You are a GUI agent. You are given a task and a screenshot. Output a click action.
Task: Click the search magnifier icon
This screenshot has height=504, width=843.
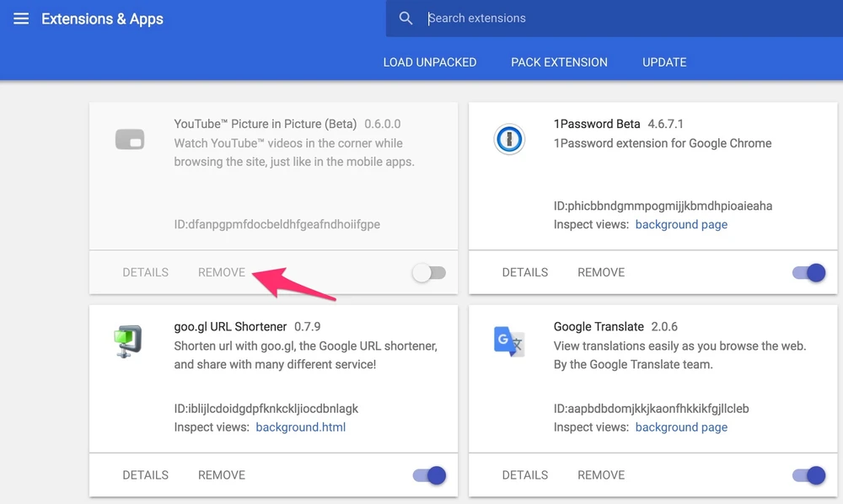406,19
